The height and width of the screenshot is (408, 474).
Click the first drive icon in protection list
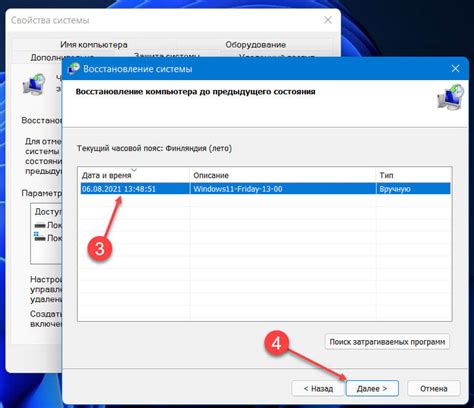point(40,226)
